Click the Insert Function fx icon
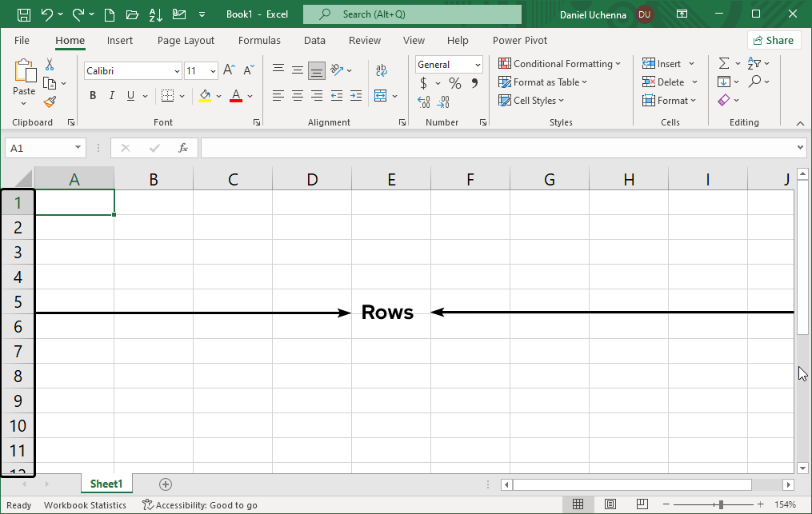 coord(183,148)
